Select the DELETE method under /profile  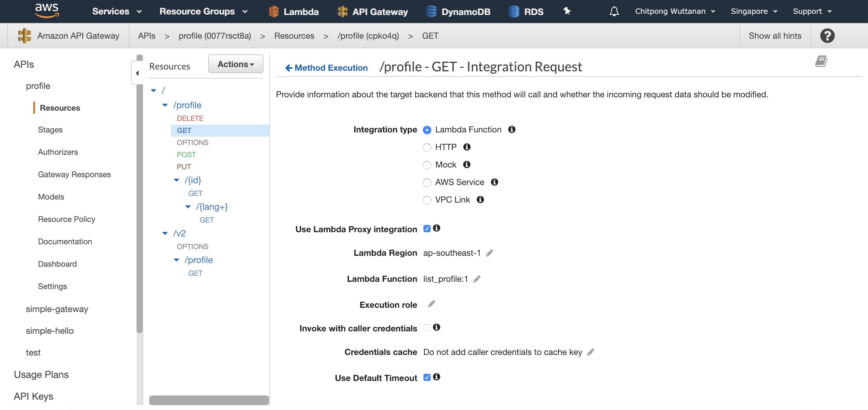pyautogui.click(x=190, y=119)
